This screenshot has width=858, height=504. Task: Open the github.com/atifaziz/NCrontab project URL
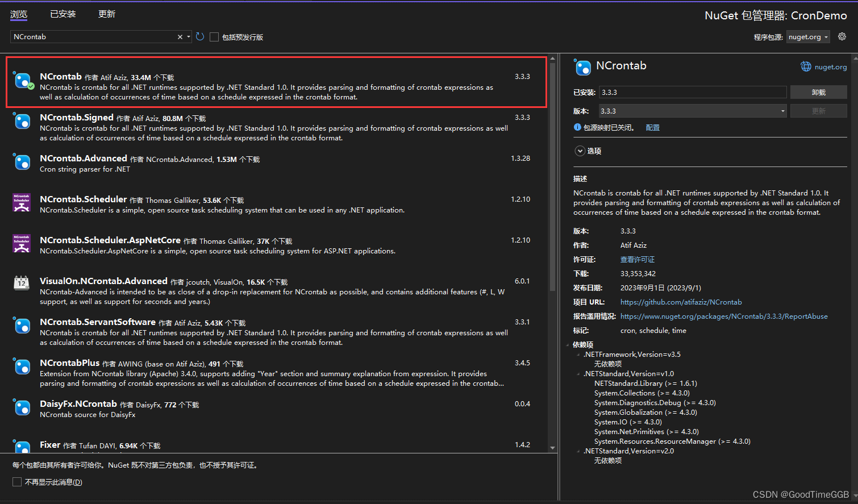[x=681, y=302]
